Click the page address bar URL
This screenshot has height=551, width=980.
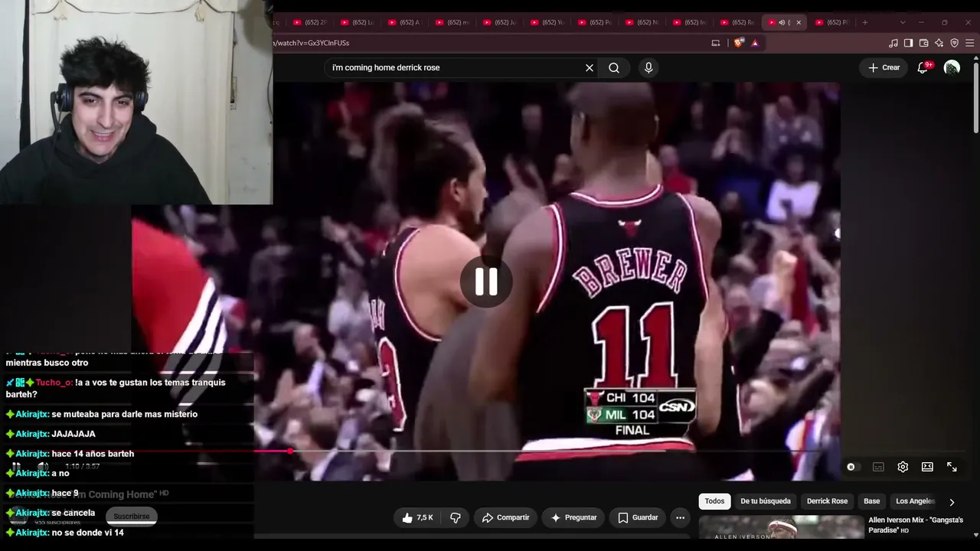click(x=312, y=43)
